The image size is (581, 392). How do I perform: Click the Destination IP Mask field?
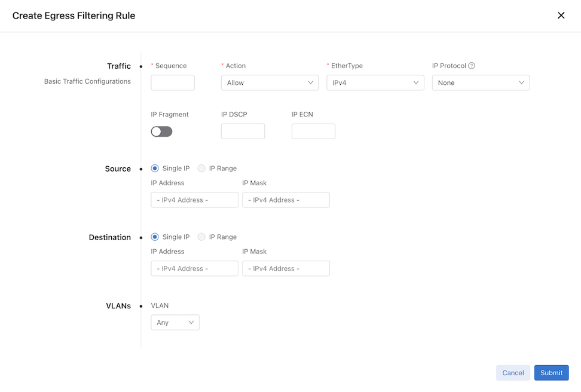(x=286, y=269)
